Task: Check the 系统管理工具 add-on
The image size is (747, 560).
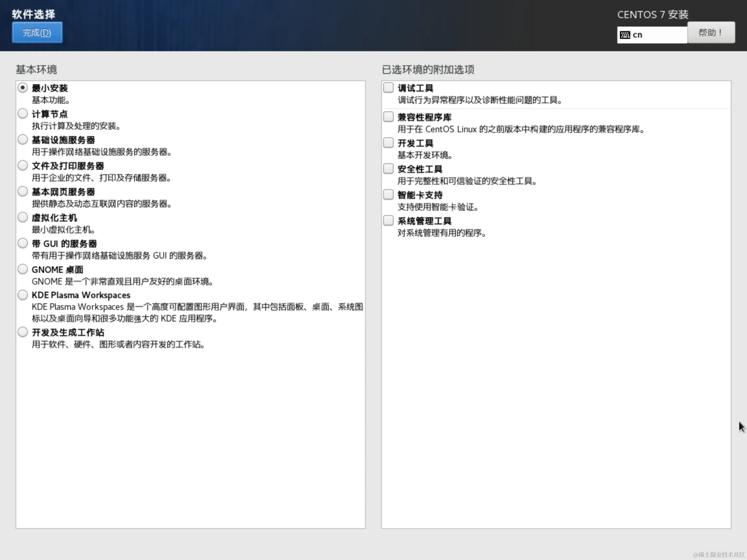Action: coord(388,220)
